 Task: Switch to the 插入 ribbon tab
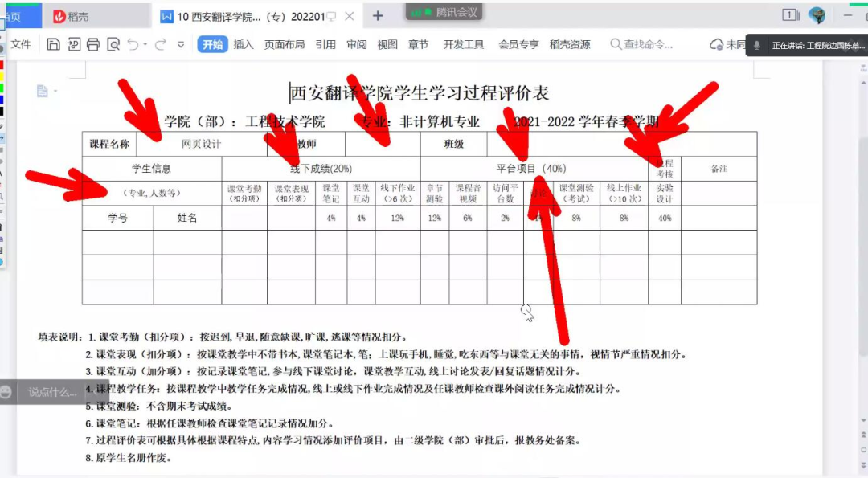[x=244, y=45]
